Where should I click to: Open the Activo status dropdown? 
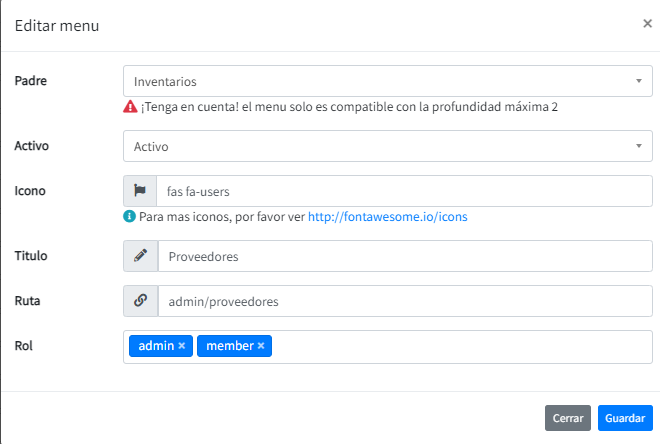(x=380, y=146)
